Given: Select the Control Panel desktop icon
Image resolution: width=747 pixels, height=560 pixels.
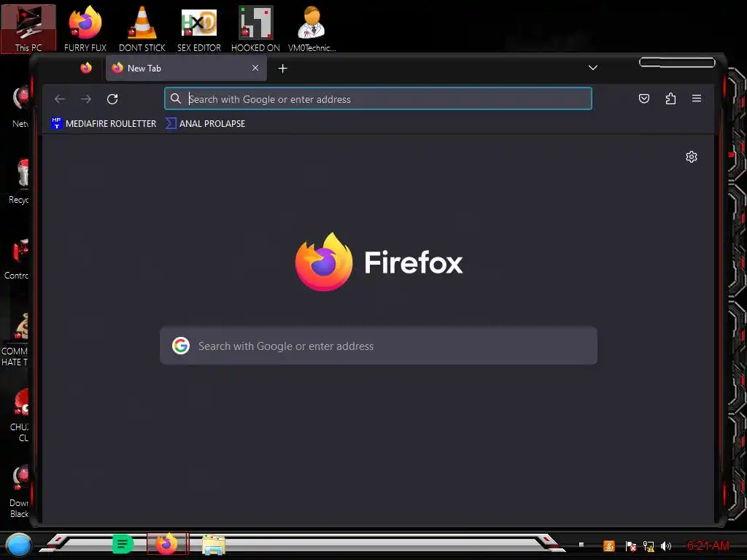Looking at the screenshot, I should click(x=17, y=259).
